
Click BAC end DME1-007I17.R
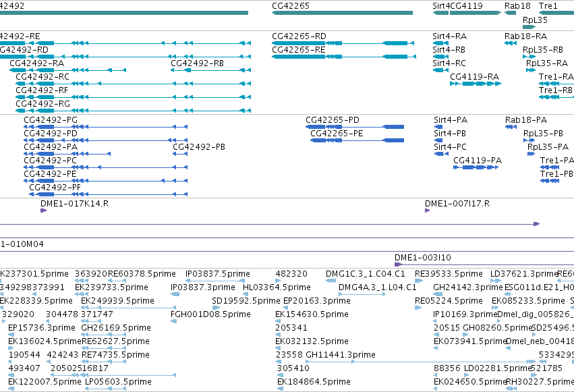[427, 211]
